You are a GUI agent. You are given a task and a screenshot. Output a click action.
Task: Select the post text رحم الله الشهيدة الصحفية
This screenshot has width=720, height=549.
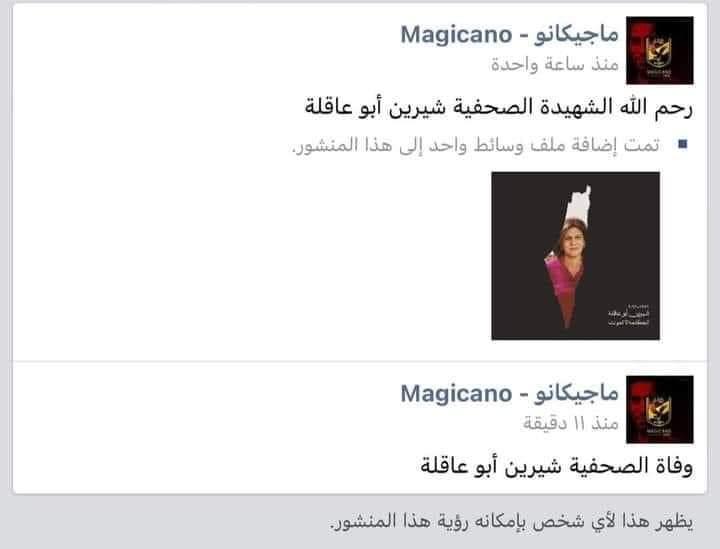pos(573,107)
